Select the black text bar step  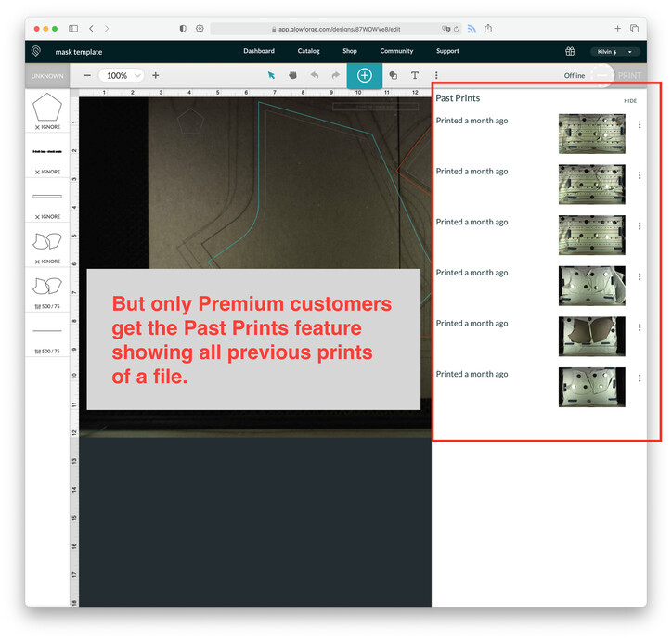[47, 156]
